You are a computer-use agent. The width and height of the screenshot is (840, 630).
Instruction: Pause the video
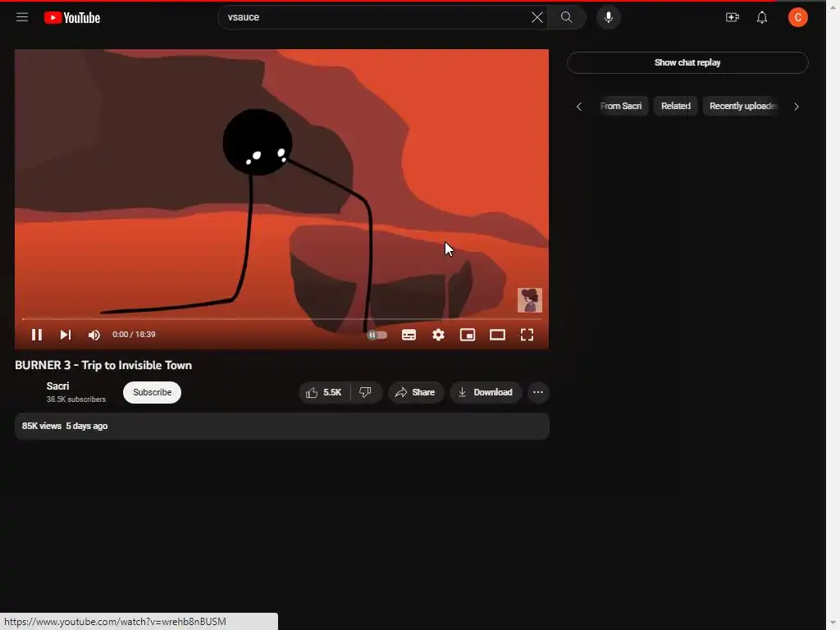pyautogui.click(x=36, y=335)
